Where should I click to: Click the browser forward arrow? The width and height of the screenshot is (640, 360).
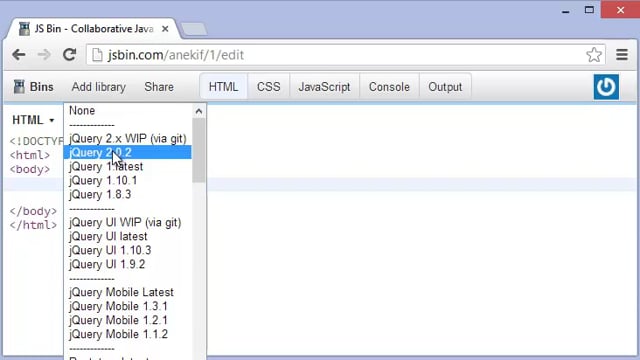click(44, 55)
